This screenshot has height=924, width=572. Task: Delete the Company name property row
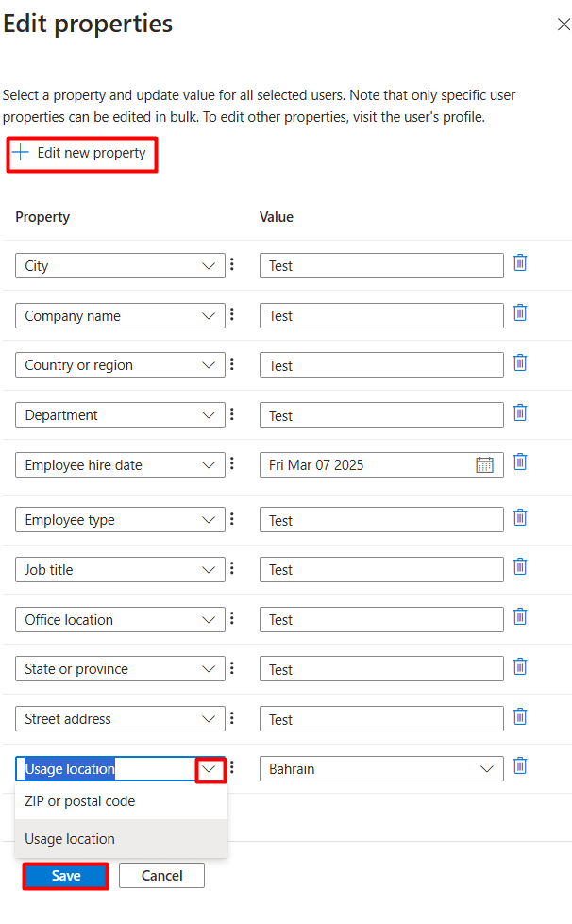coord(520,313)
